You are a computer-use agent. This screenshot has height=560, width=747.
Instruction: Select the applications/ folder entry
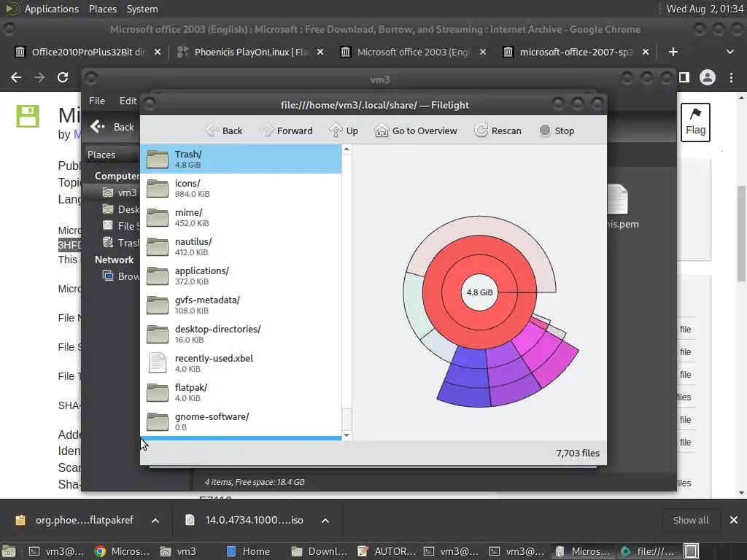[x=241, y=276]
